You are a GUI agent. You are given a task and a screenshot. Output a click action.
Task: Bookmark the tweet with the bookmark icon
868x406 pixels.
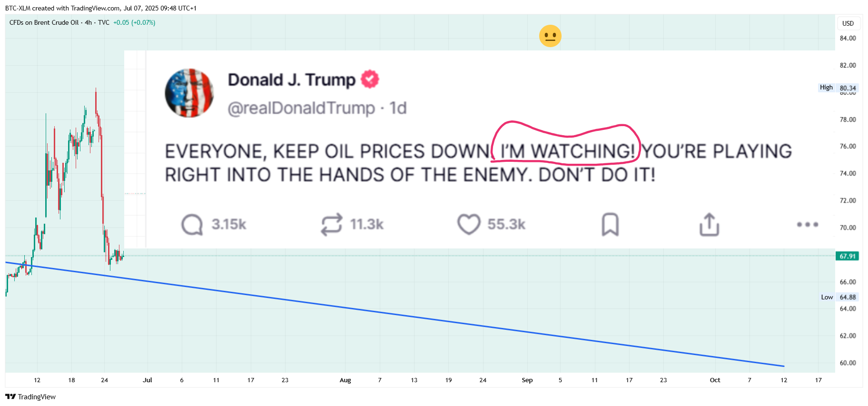[610, 224]
